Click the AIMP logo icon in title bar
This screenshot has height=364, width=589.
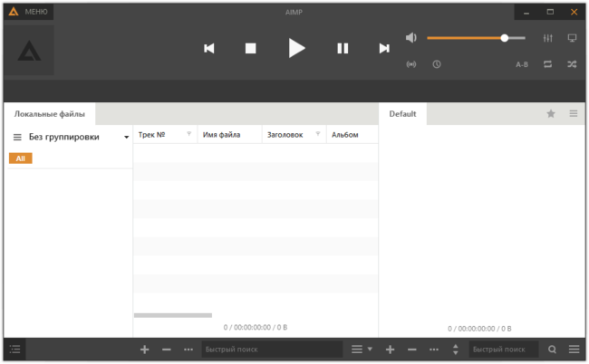[14, 12]
